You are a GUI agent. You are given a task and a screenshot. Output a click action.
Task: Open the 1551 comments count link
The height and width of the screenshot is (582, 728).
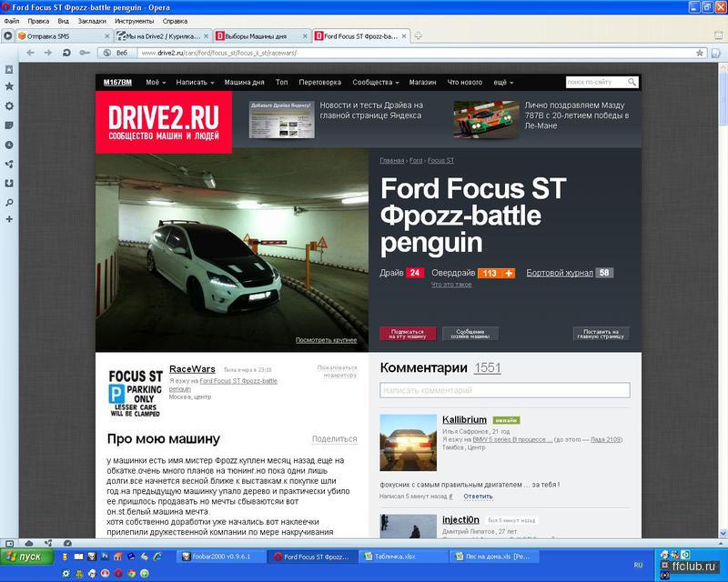[488, 368]
